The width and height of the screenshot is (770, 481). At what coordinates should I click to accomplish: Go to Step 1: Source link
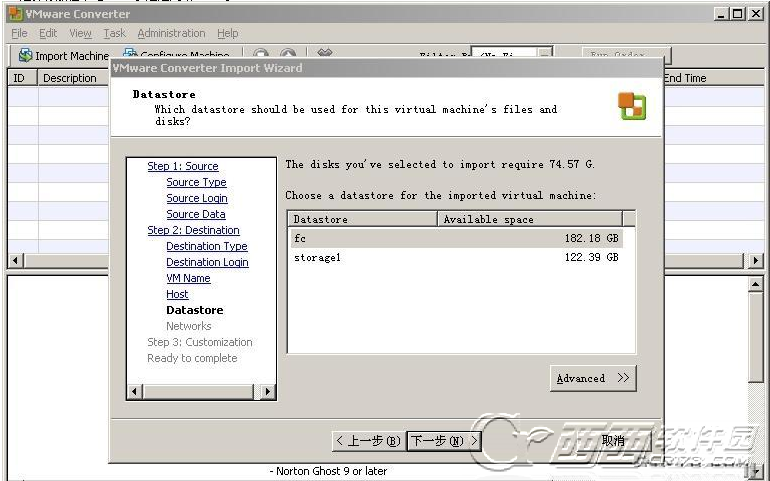(183, 166)
